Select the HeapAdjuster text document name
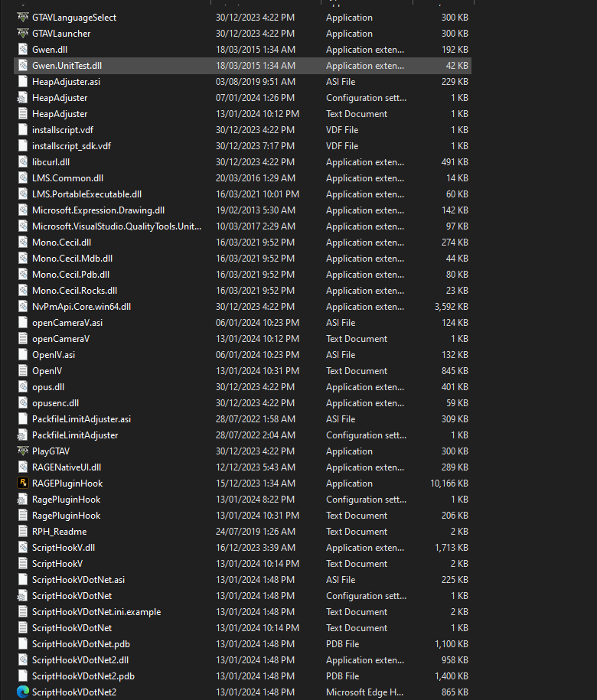597x700 pixels. coord(60,114)
